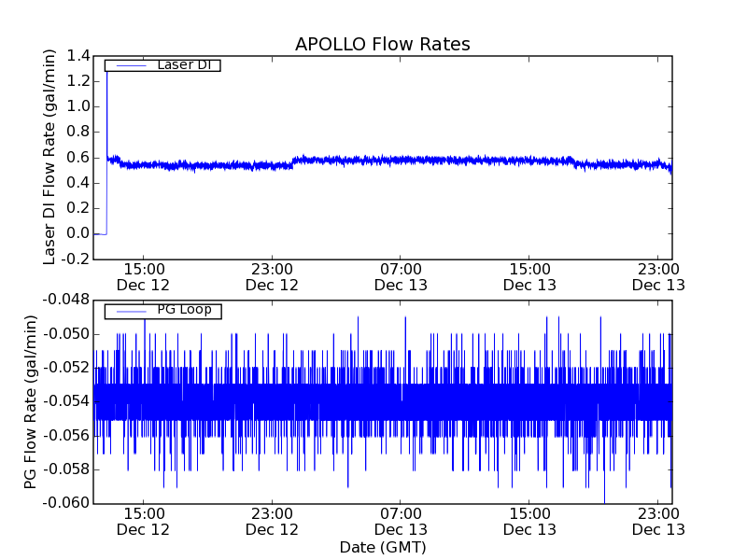Click the -0.060 tick on PG flow axis
This screenshot has width=747, height=560.
pos(66,503)
